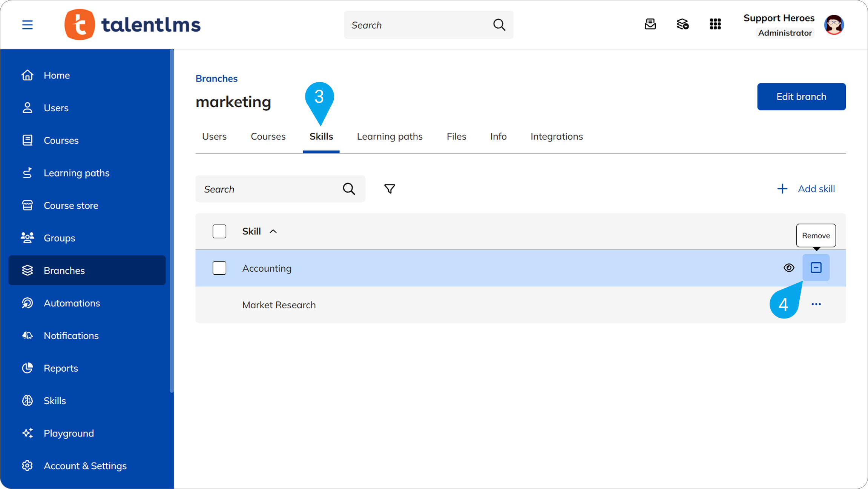Screen dimensions: 868x489
Task: Click the Learning paths route icon
Action: point(27,173)
